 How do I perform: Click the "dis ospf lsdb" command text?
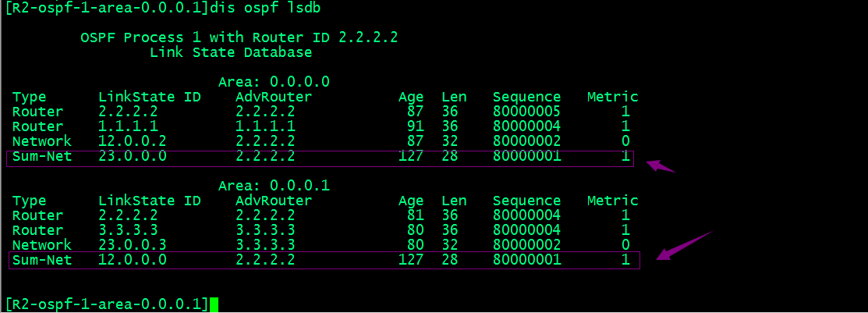[264, 8]
